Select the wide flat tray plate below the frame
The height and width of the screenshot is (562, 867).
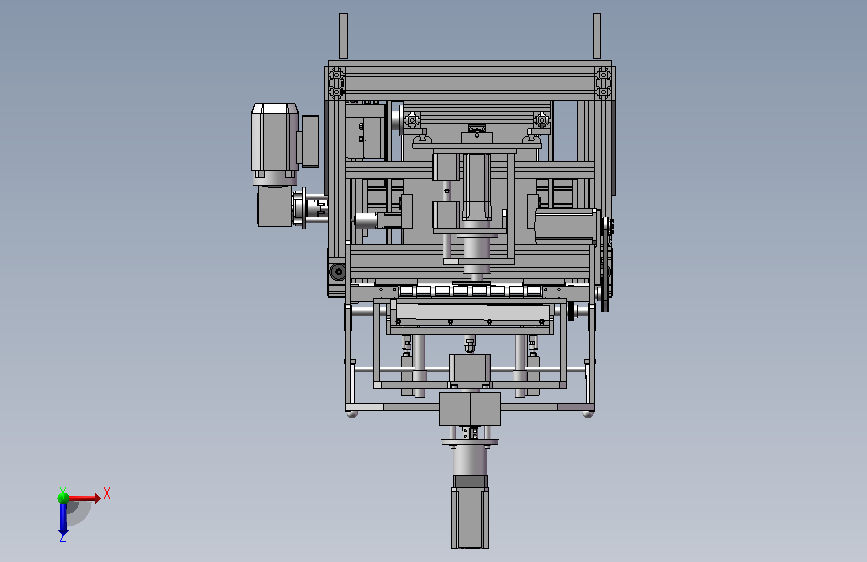coord(472,313)
